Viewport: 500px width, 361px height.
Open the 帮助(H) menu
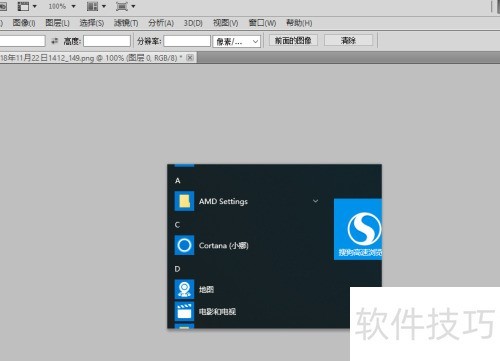tap(299, 23)
